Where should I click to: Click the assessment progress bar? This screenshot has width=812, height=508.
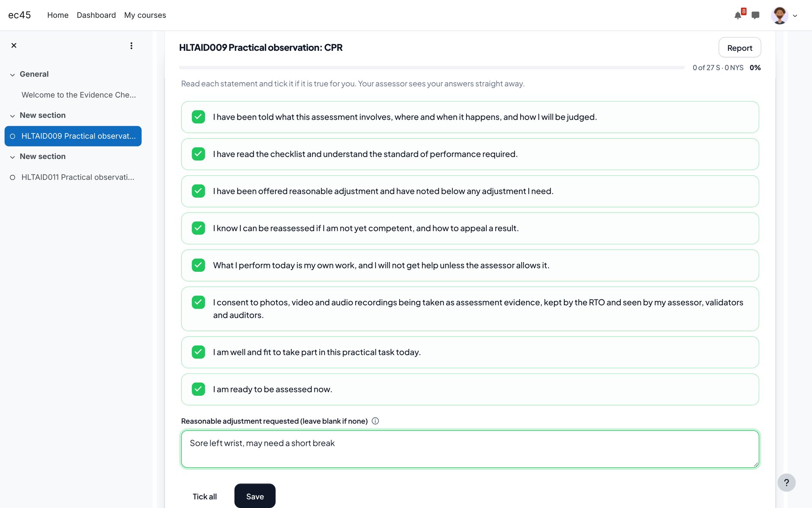point(432,67)
